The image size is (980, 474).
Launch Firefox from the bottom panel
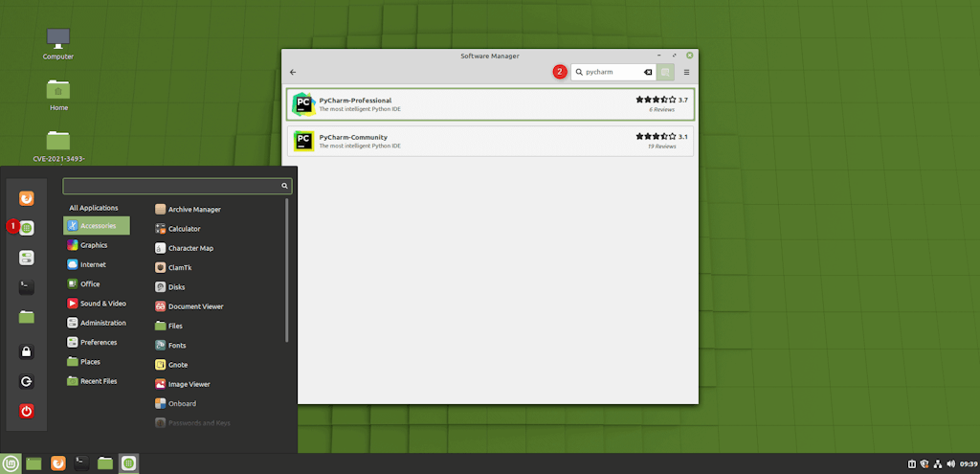click(58, 463)
